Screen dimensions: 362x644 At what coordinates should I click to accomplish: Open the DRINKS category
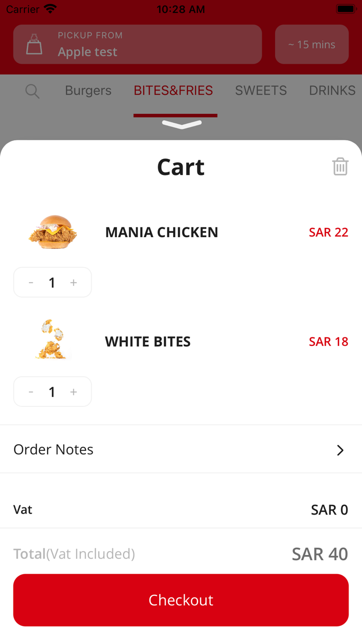[x=333, y=91]
